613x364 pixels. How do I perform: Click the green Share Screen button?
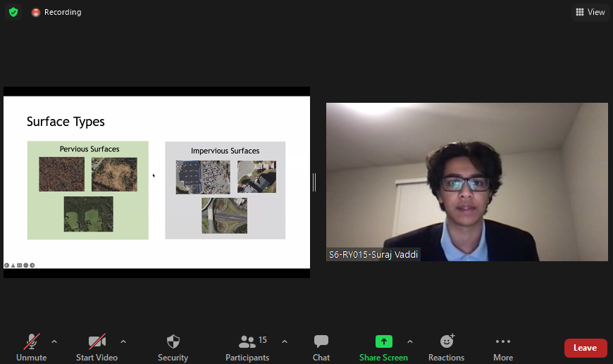(383, 347)
